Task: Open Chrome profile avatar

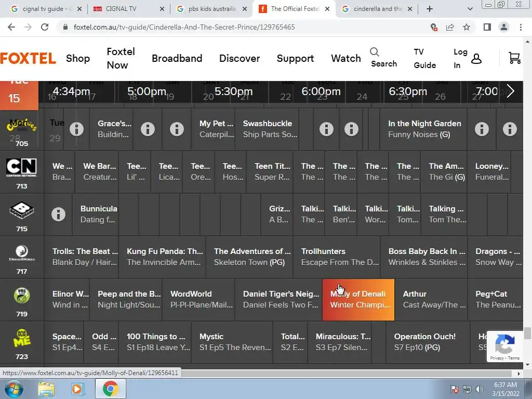Action: 504,27
